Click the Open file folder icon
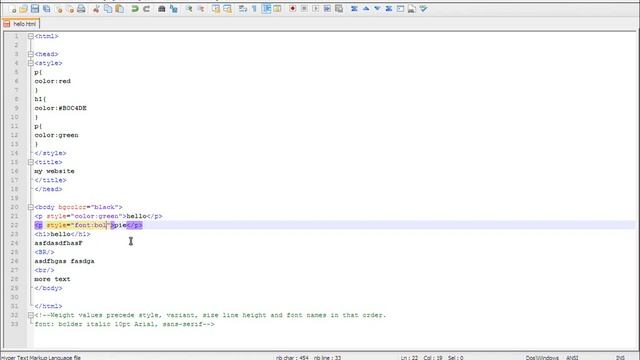The image size is (640, 360). click(x=23, y=9)
